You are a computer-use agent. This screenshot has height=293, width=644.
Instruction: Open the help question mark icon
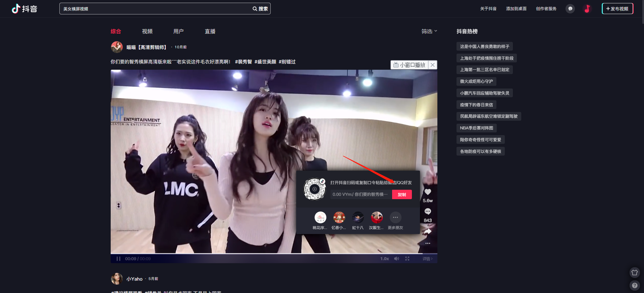pyautogui.click(x=635, y=286)
